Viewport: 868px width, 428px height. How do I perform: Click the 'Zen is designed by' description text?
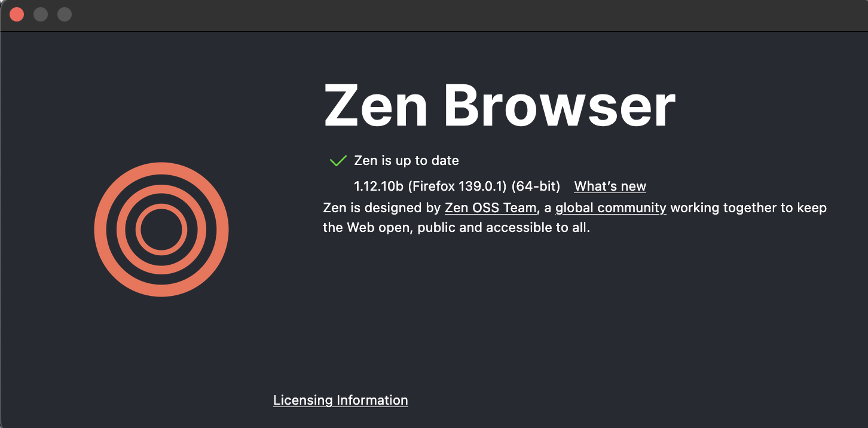tap(382, 208)
